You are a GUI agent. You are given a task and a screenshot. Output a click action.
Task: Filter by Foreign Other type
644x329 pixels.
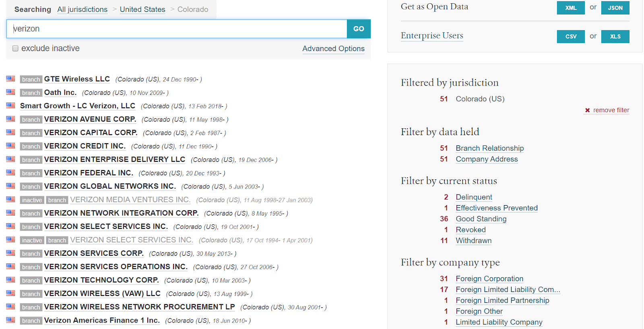(x=479, y=311)
